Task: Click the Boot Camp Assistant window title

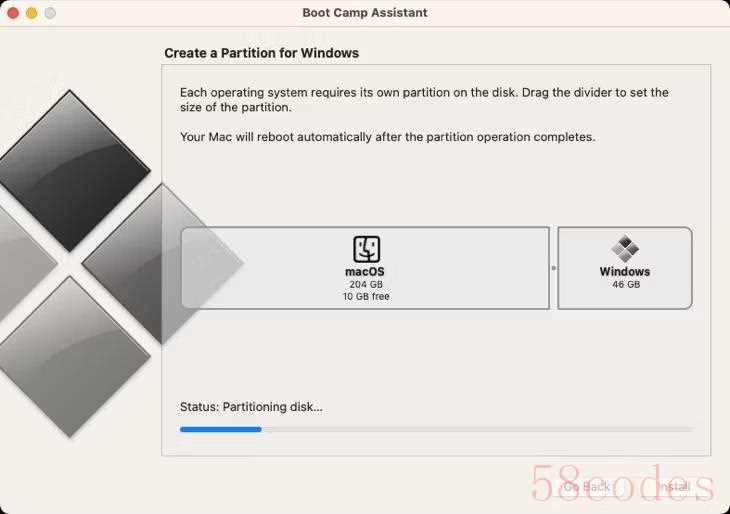Action: click(x=365, y=13)
